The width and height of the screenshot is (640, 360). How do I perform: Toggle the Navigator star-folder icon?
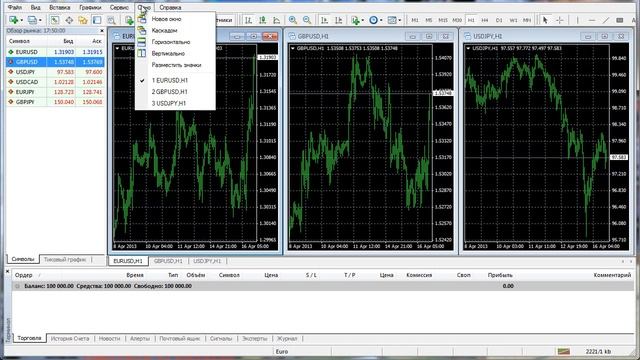coord(83,20)
